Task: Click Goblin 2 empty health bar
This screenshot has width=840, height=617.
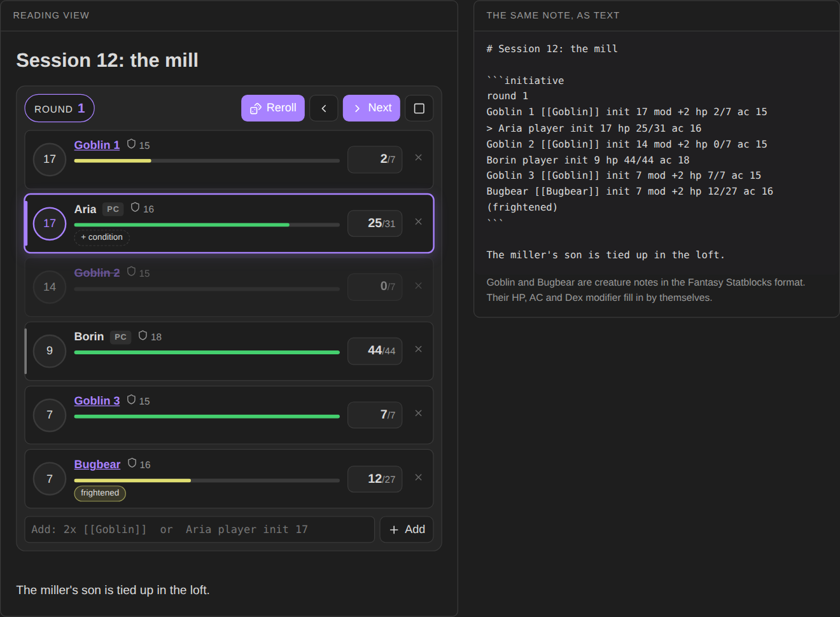Action: coord(207,289)
